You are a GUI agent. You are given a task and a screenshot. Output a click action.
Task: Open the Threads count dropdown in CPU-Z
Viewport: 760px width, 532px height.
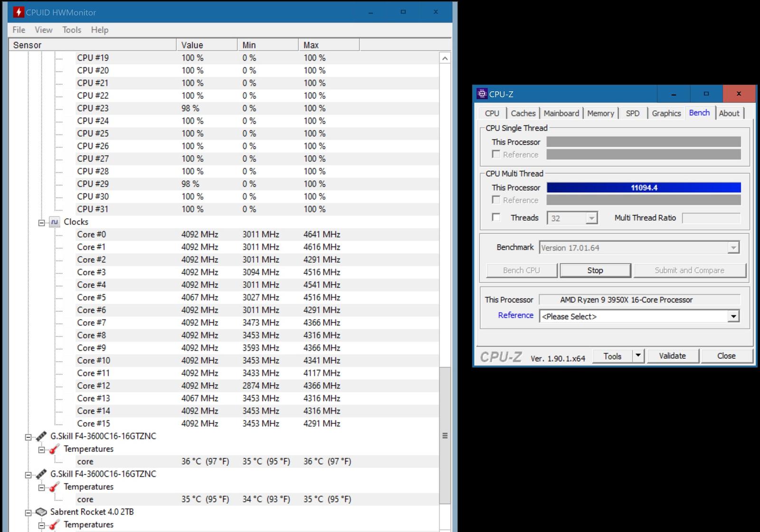tap(591, 218)
